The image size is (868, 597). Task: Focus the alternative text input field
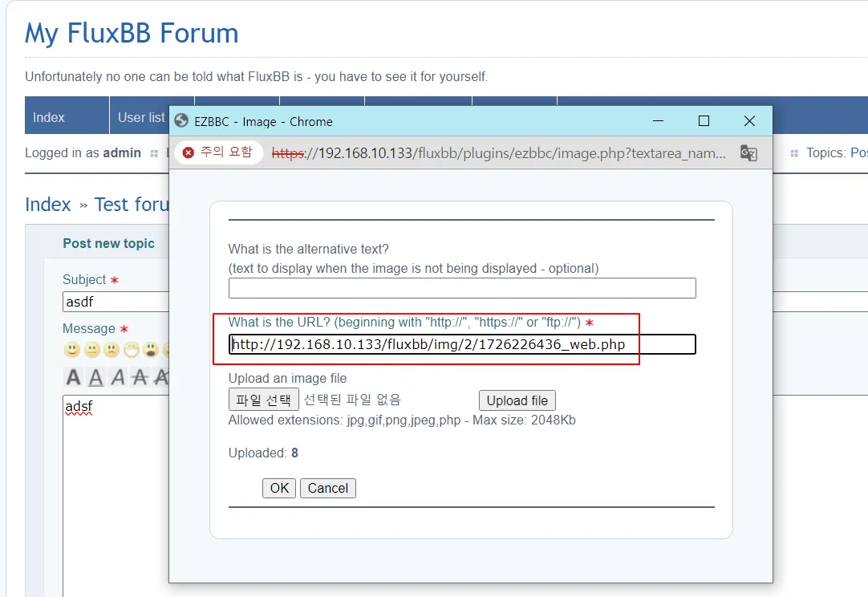point(462,288)
